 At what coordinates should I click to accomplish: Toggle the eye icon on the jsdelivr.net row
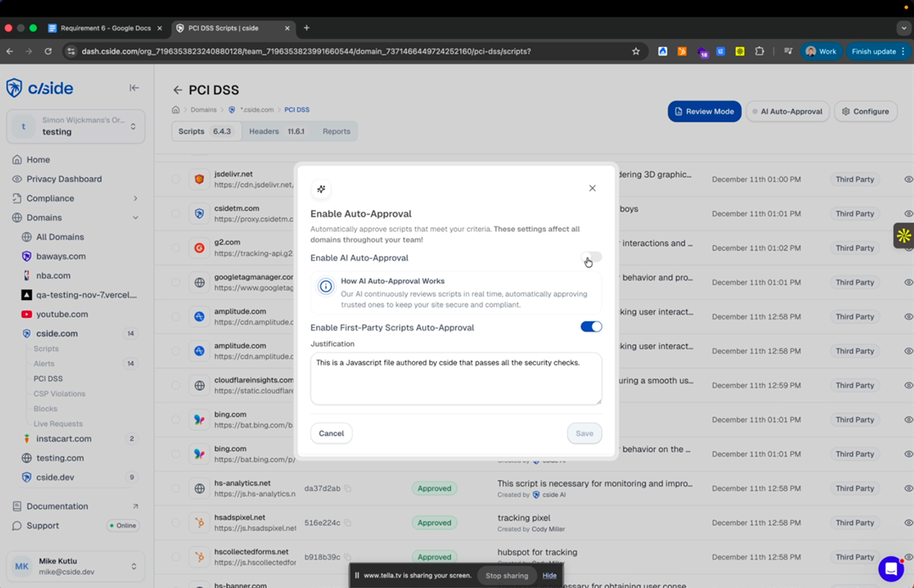click(906, 179)
